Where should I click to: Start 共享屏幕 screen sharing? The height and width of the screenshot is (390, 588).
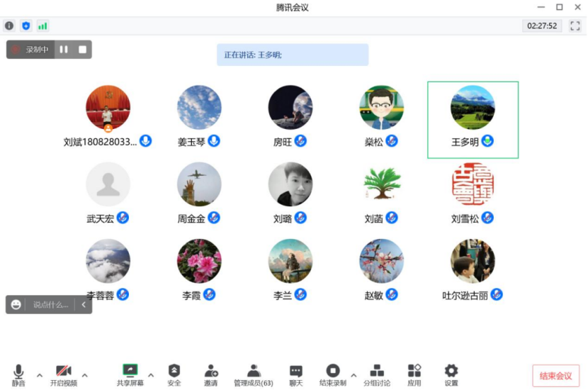pyautogui.click(x=130, y=375)
